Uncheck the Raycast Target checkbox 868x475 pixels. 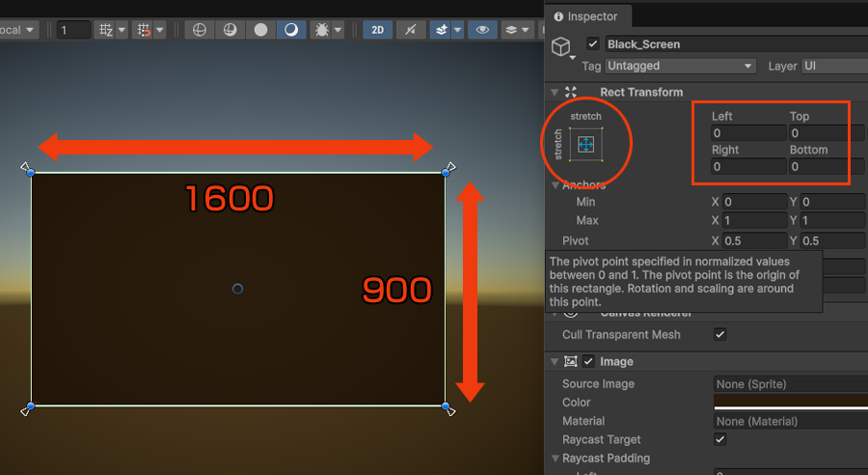click(719, 439)
